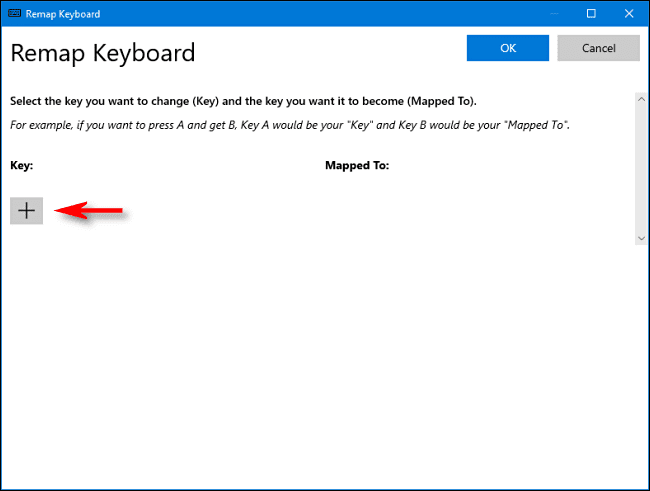Click the plus button to add a key mapping
The width and height of the screenshot is (650, 491).
(27, 210)
